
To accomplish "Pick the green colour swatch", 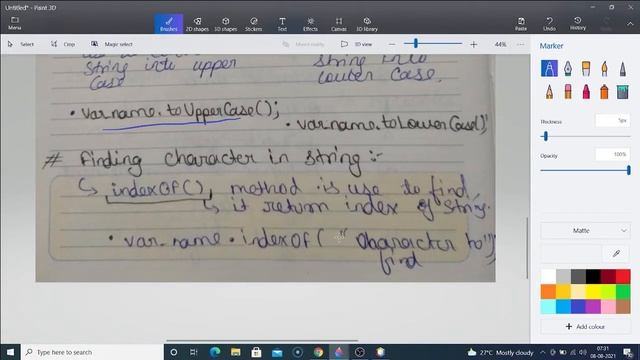I will [623, 291].
